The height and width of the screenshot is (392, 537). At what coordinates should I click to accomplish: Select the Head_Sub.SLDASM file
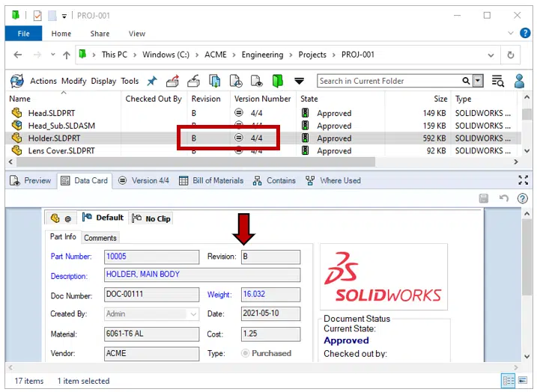pyautogui.click(x=61, y=126)
